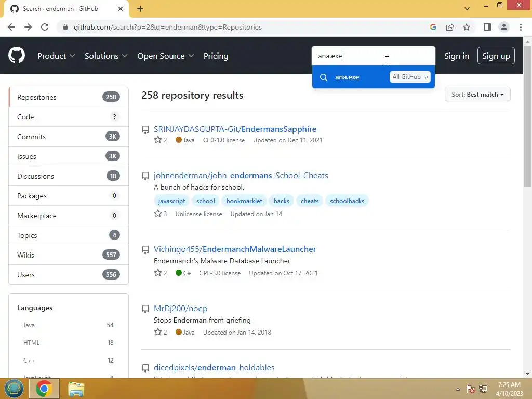Bookmark this tab star icon
The width and height of the screenshot is (532, 399).
(x=467, y=27)
